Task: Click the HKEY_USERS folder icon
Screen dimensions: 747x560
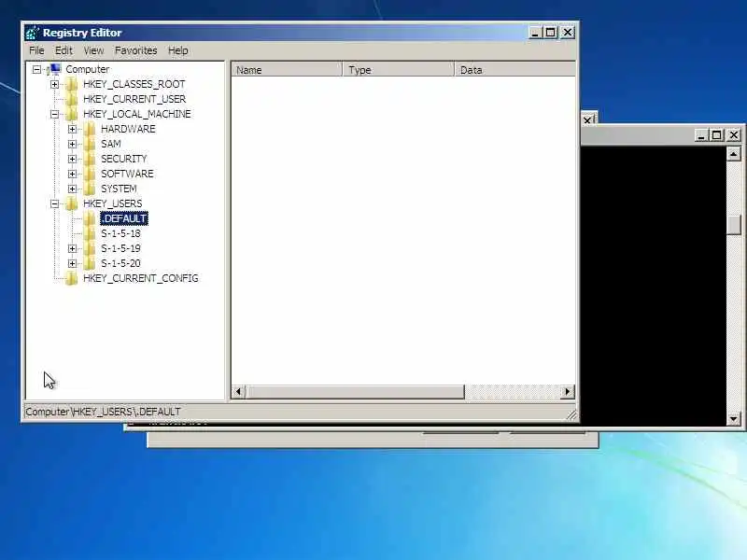Action: click(x=72, y=203)
